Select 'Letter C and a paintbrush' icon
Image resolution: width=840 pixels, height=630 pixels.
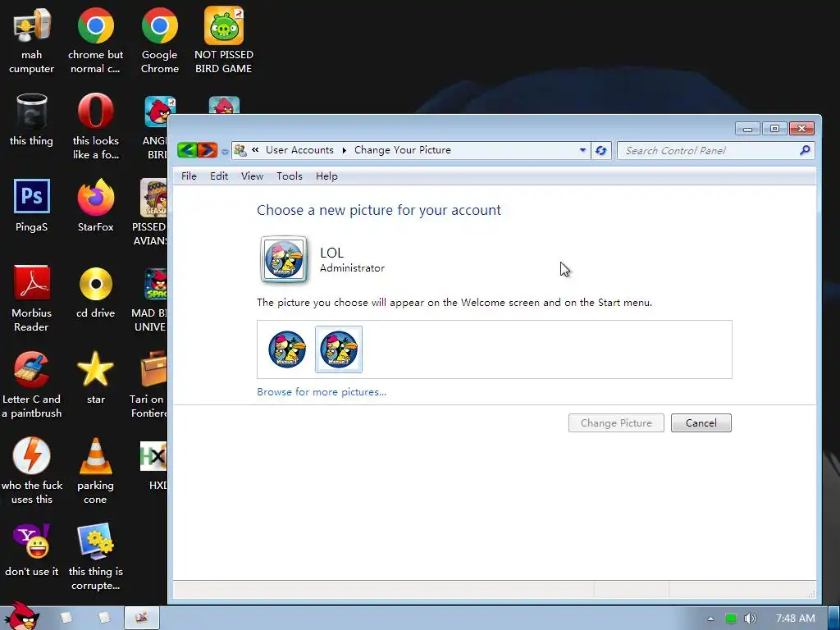coord(32,386)
